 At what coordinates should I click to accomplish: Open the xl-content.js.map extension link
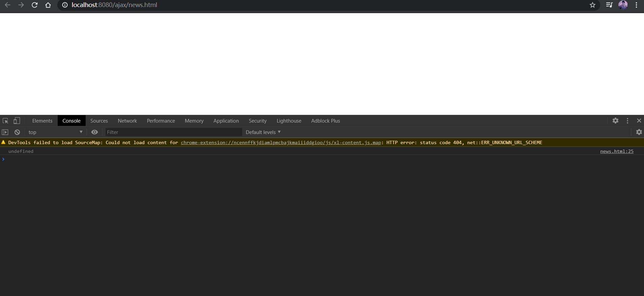coord(281,143)
